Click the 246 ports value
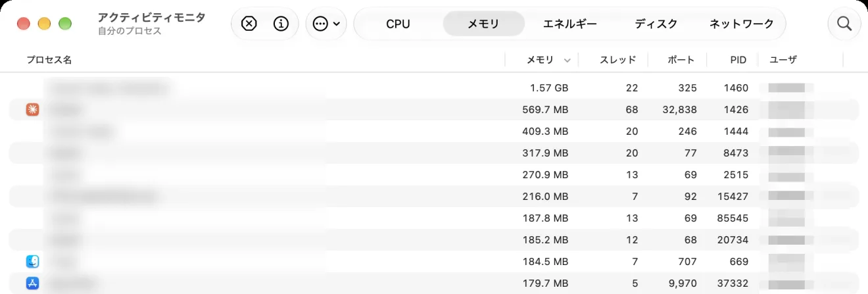The width and height of the screenshot is (868, 294). tap(688, 131)
